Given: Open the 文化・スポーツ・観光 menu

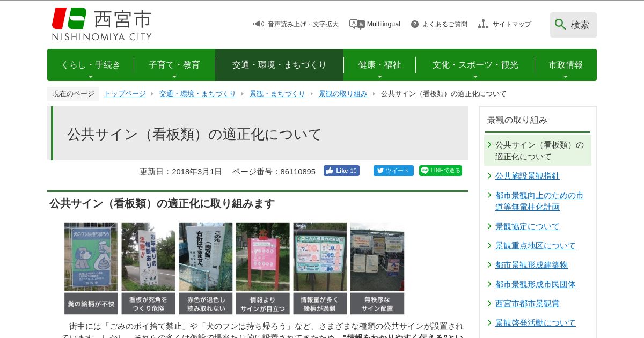Looking at the screenshot, I should point(475,65).
